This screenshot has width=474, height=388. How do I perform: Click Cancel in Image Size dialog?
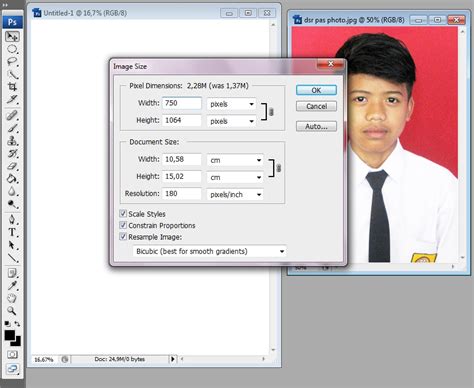pos(316,106)
